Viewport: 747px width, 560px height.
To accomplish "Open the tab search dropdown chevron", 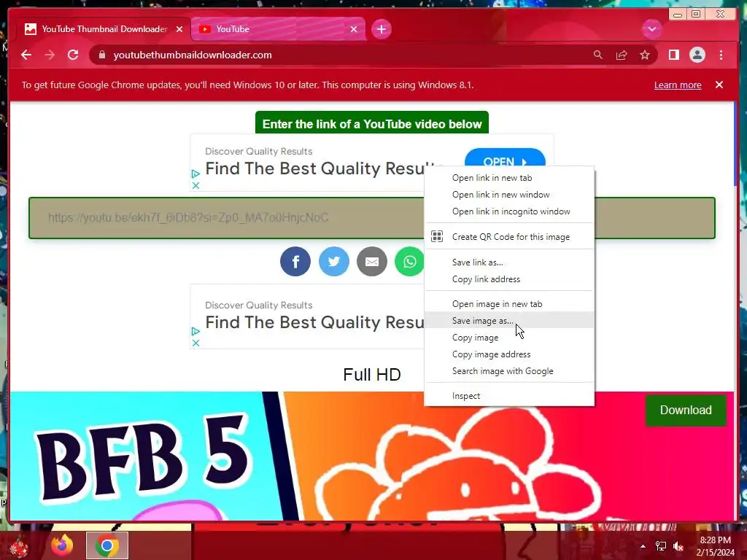I will coord(651,29).
